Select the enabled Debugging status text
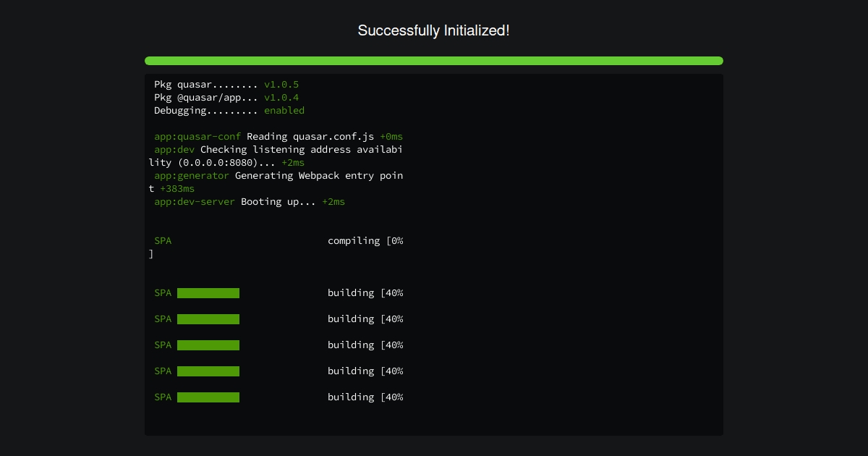This screenshot has height=456, width=868. coord(284,110)
